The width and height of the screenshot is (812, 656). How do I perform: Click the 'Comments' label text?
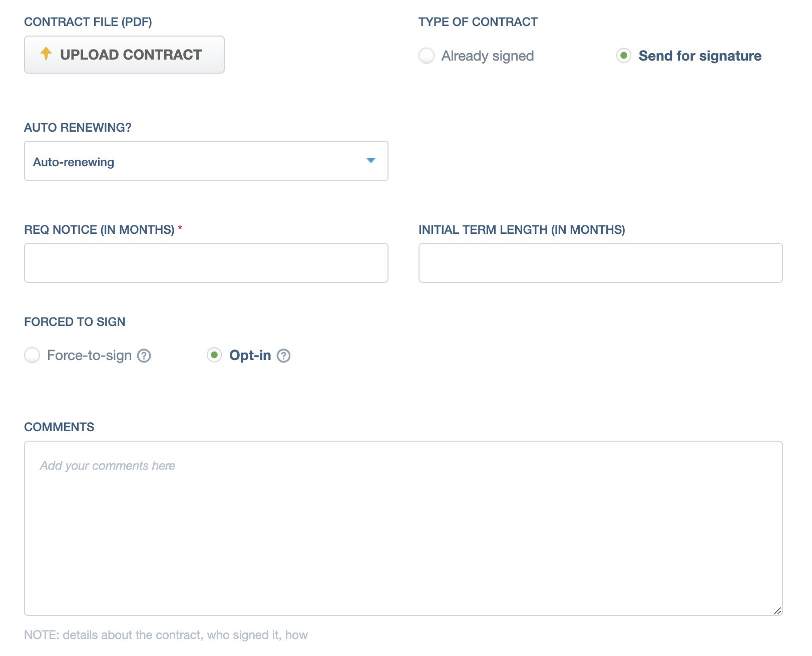click(x=59, y=427)
